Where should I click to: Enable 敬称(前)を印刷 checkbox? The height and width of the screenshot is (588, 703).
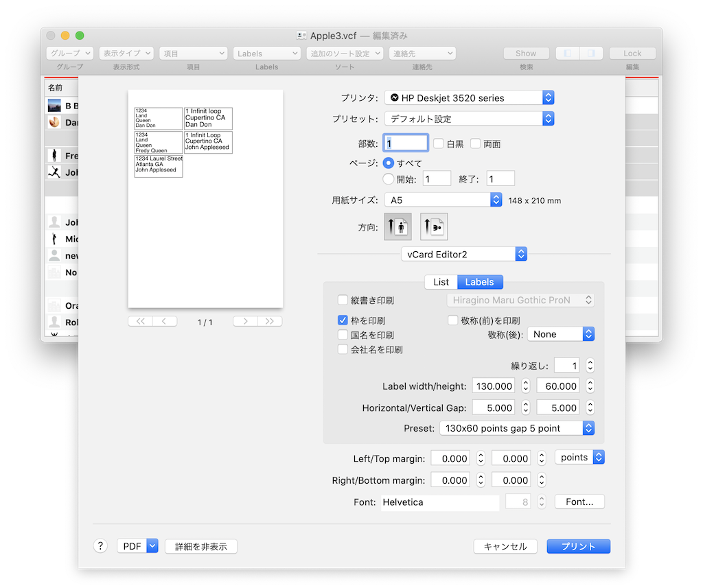(453, 320)
